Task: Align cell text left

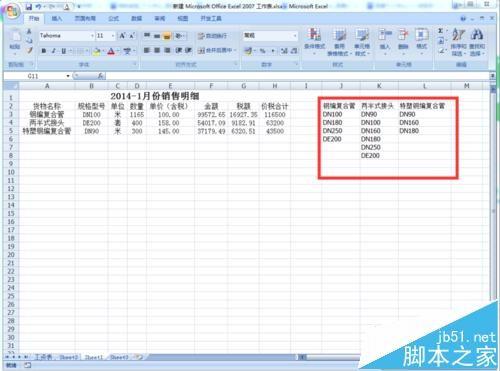Action: [147, 50]
